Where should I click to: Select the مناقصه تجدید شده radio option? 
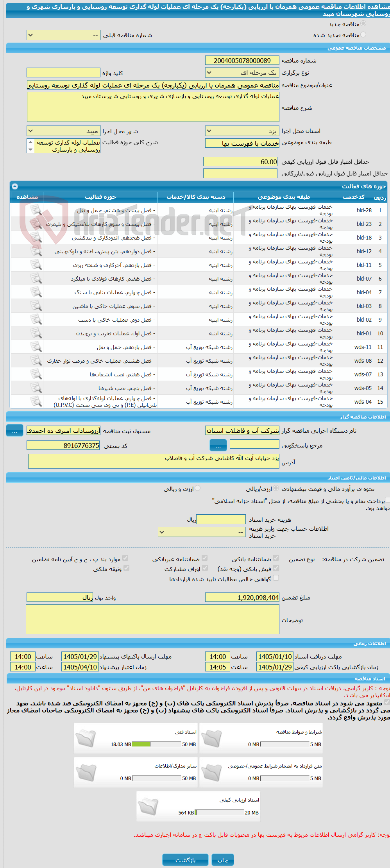pyautogui.click(x=363, y=35)
